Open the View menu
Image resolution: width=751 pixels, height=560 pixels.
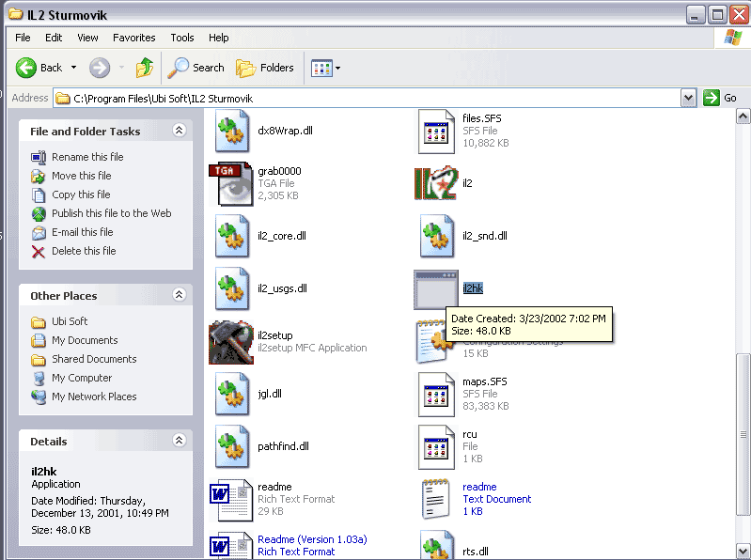coord(87,38)
